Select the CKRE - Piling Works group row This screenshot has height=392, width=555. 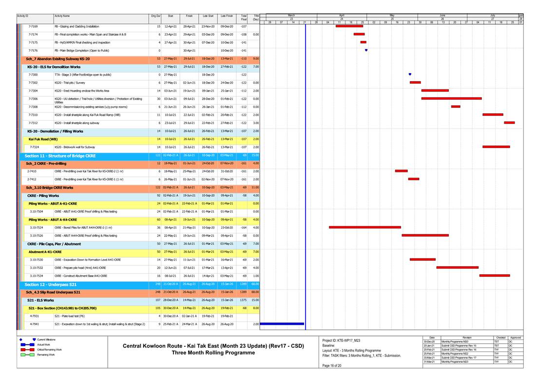pyautogui.click(x=43, y=196)
